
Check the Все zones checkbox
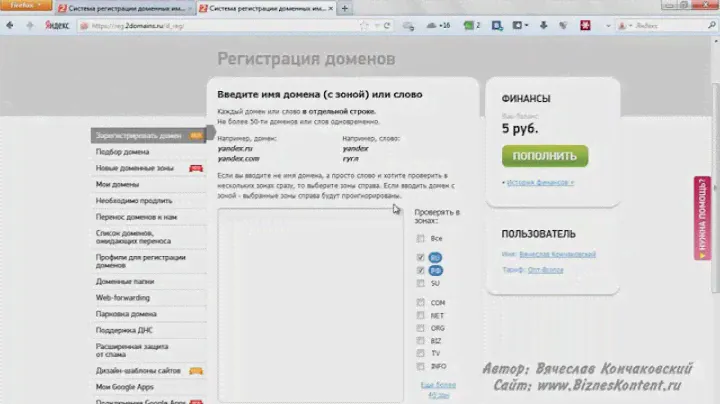420,239
